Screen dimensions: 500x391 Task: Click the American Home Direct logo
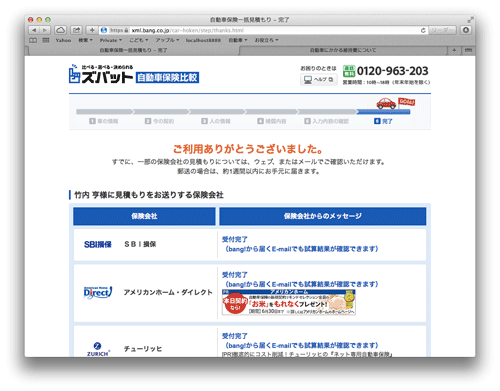click(x=97, y=292)
